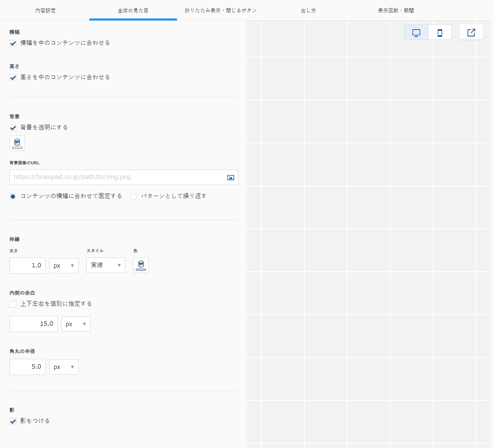Open inner padding px unit dropdown
494x448 pixels.
pyautogui.click(x=76, y=324)
